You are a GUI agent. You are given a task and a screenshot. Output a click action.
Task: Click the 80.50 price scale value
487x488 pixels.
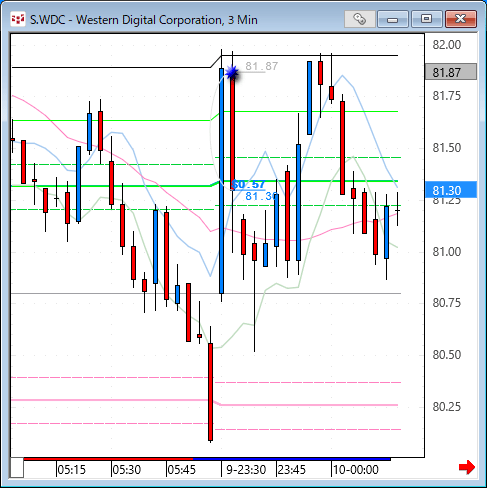(x=447, y=355)
